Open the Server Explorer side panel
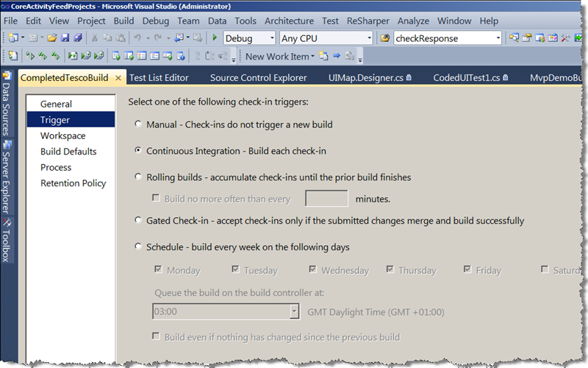This screenshot has width=588, height=368. coord(7,177)
